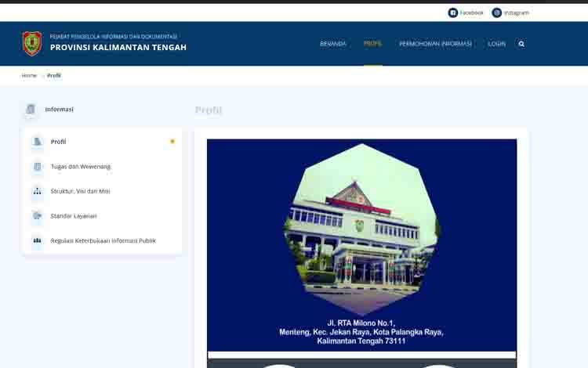Image resolution: width=588 pixels, height=368 pixels.
Task: Select the PROFIL menu item
Action: pyautogui.click(x=372, y=43)
